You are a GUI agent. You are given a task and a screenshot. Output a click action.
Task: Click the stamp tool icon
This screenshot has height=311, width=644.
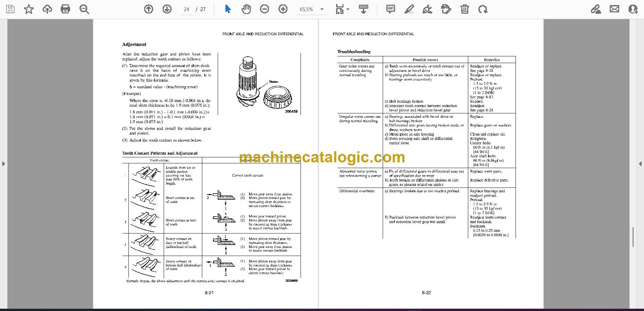pos(446,9)
